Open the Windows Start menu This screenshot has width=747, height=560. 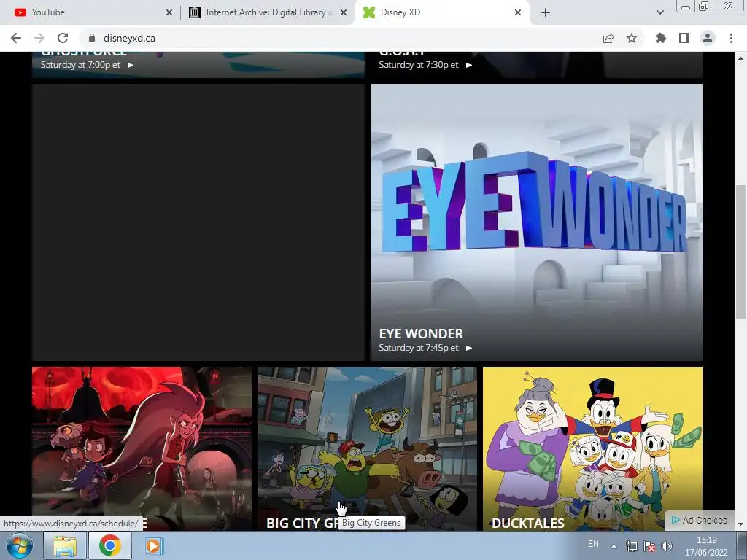19,545
